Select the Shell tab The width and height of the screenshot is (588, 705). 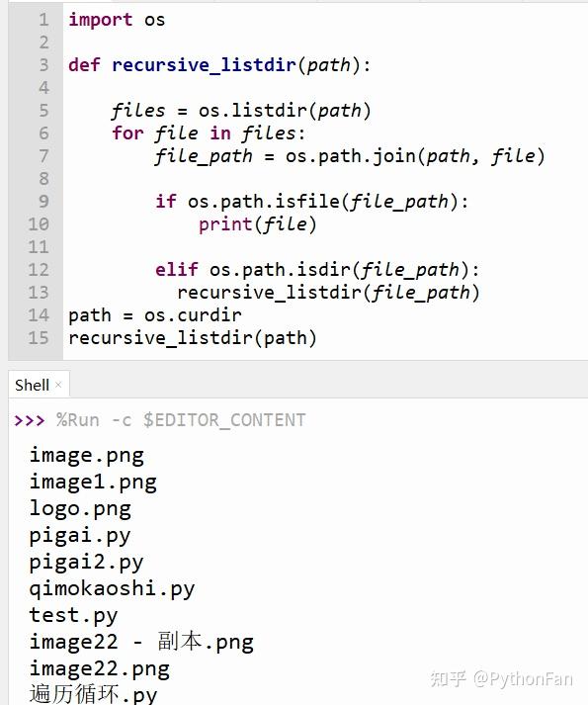click(32, 385)
